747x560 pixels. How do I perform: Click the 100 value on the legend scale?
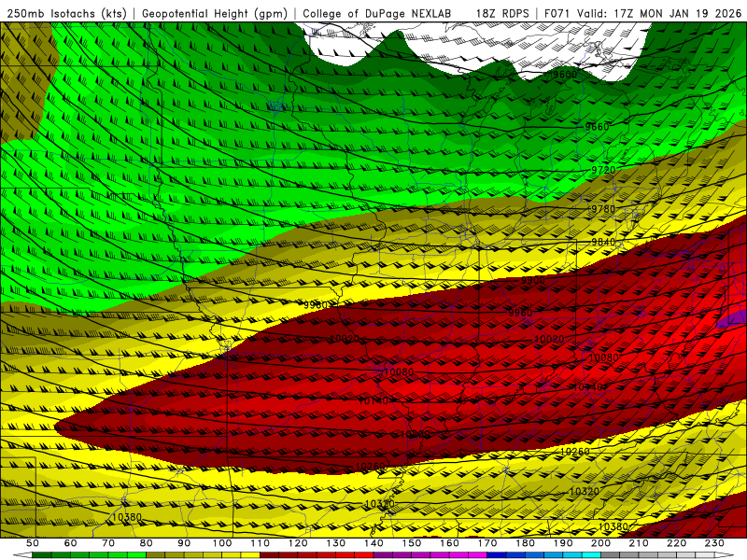(x=222, y=543)
